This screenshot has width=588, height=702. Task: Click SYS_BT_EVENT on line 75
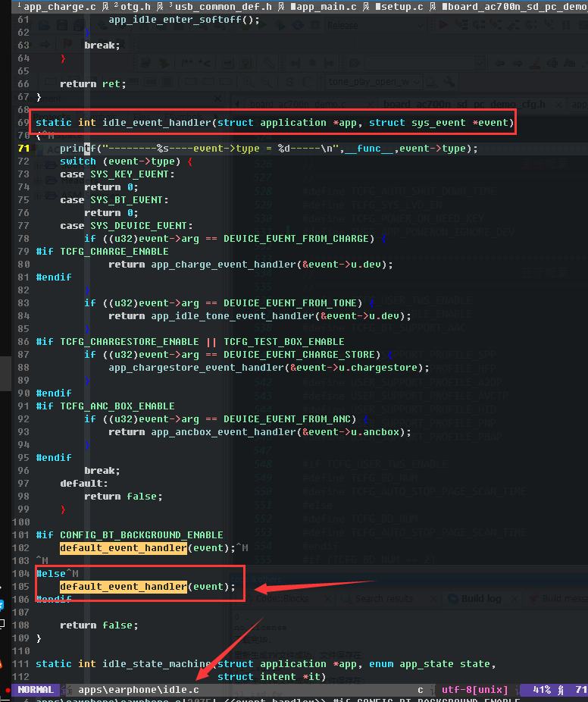point(127,199)
